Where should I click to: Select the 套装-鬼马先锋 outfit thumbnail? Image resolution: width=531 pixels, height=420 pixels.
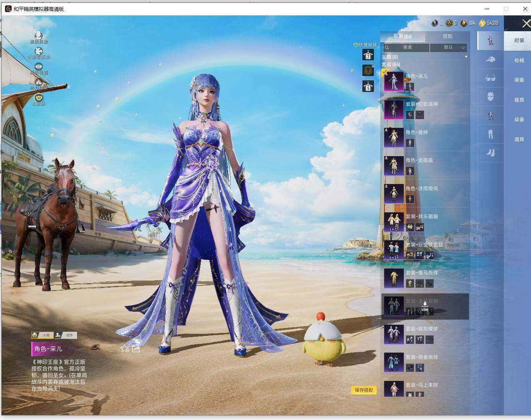(x=394, y=278)
